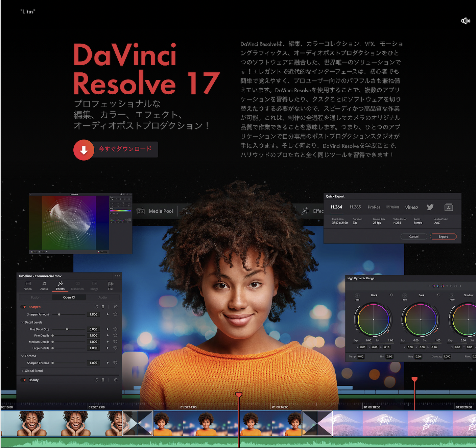This screenshot has width=476, height=448.
Task: Choose the Vimeo export preset
Action: coord(411,207)
